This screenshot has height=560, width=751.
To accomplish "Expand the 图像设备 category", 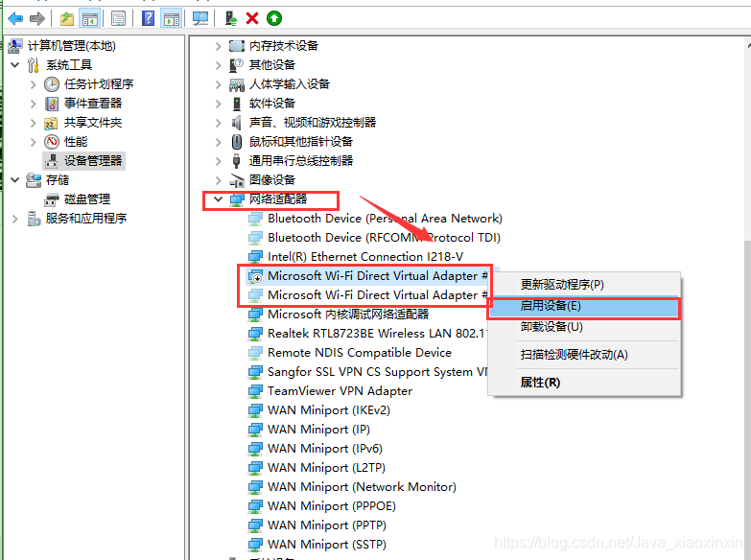I will (x=219, y=180).
